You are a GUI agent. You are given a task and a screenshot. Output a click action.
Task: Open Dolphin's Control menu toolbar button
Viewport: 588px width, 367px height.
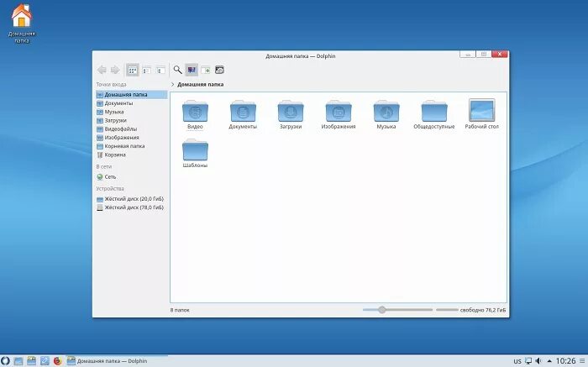tap(219, 70)
